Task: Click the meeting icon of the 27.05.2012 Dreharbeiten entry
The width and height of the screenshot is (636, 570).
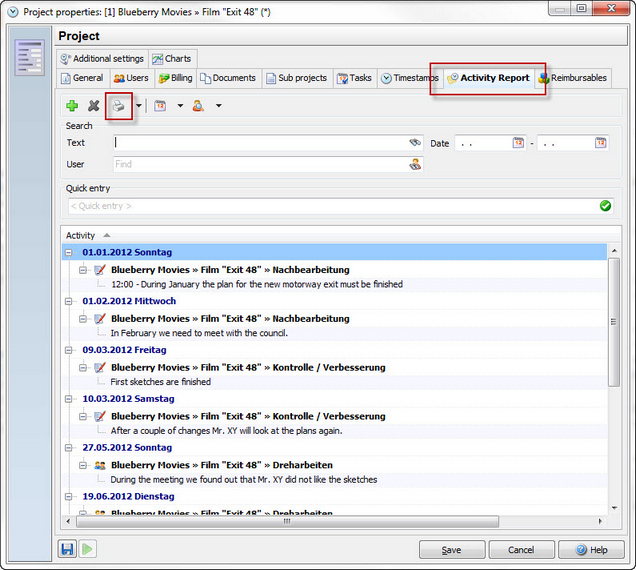Action: (x=100, y=465)
